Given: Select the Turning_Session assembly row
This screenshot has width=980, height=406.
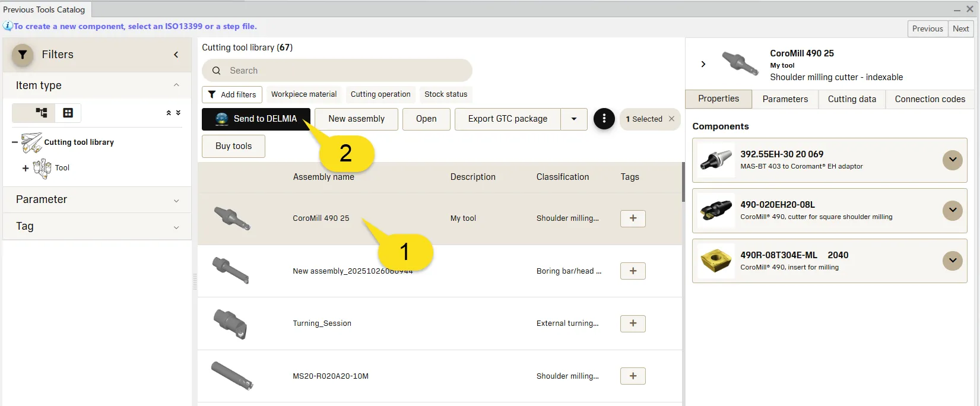Looking at the screenshot, I should (439, 323).
